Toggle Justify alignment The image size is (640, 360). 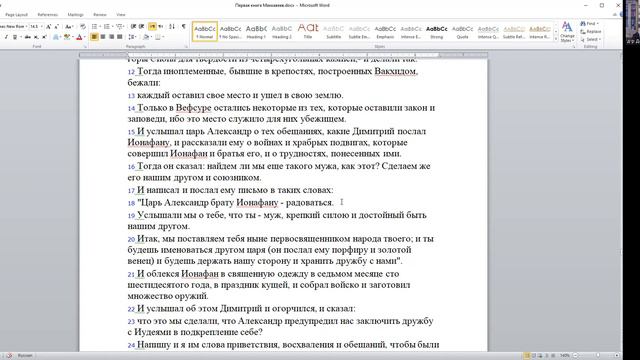coord(120,37)
